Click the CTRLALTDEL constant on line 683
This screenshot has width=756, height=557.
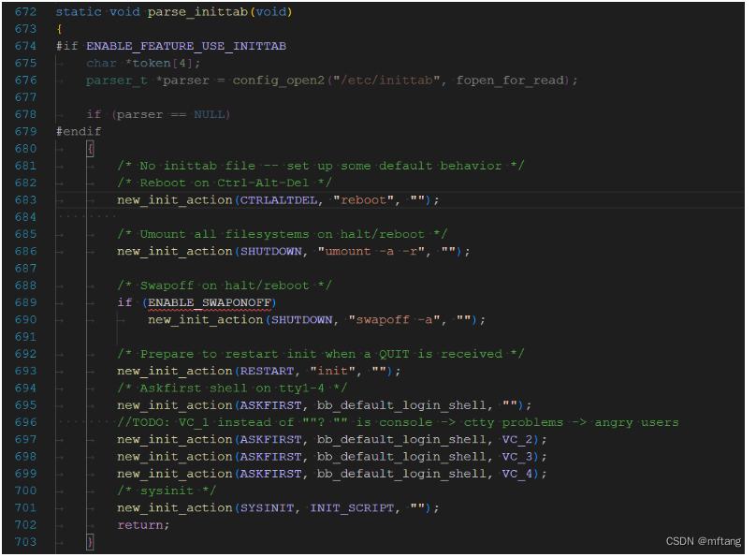(279, 199)
